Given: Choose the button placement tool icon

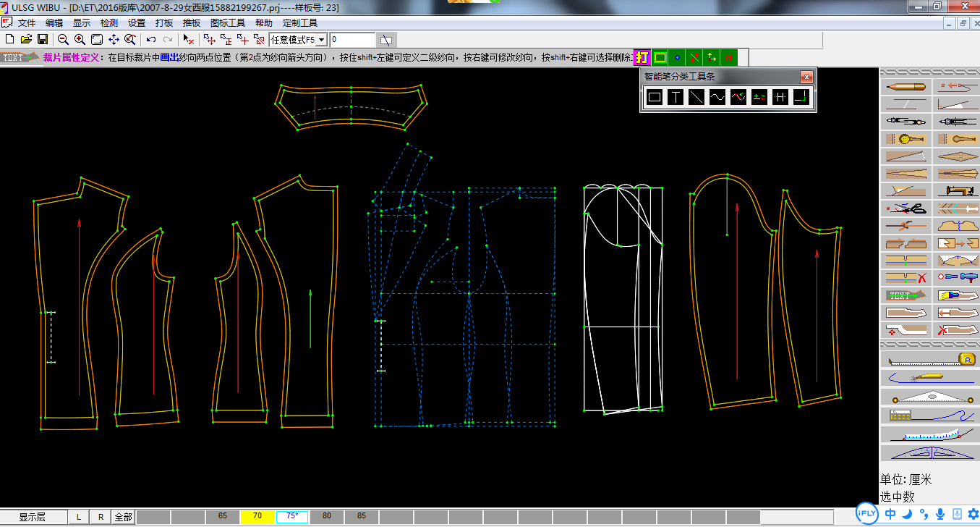Looking at the screenshot, I should point(905,139).
